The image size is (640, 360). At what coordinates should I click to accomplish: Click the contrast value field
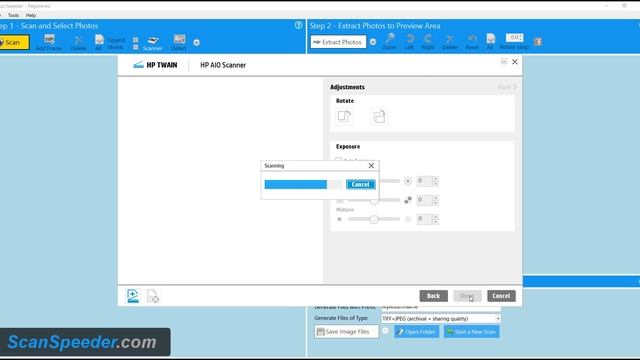point(424,200)
